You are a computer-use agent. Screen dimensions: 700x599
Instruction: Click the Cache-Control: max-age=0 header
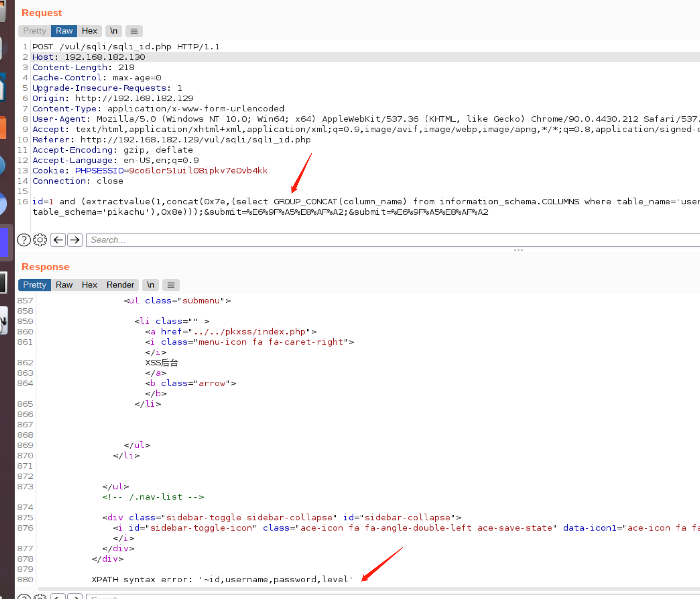pos(97,78)
